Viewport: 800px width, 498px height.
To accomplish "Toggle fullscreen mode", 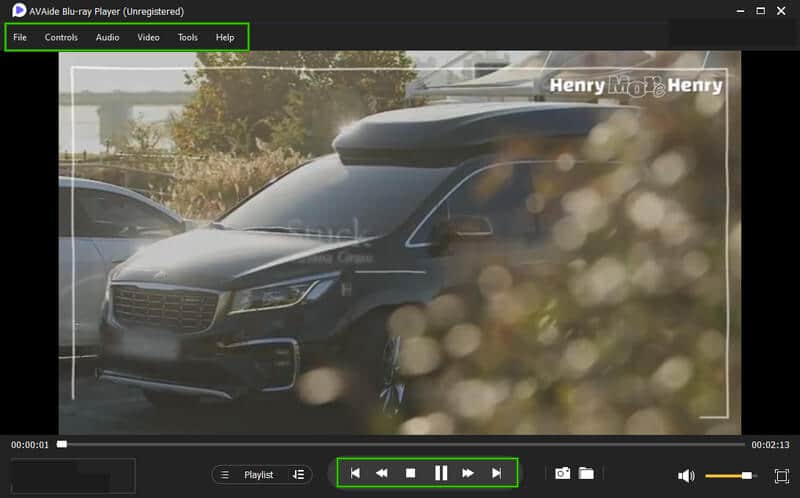I will click(781, 476).
